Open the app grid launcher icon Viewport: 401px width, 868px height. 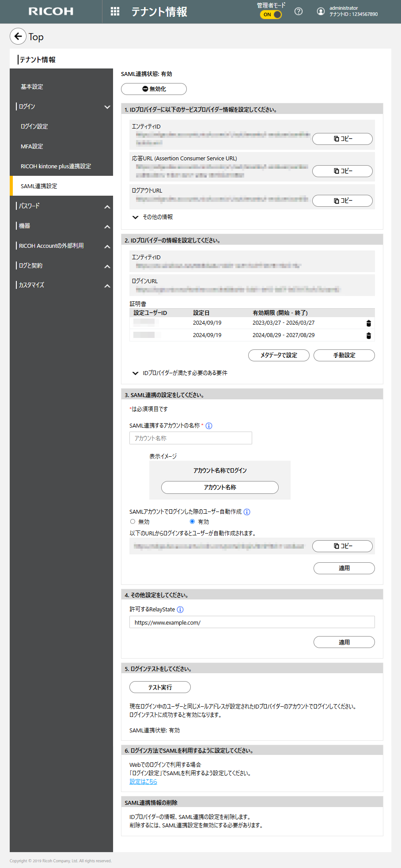(x=115, y=11)
